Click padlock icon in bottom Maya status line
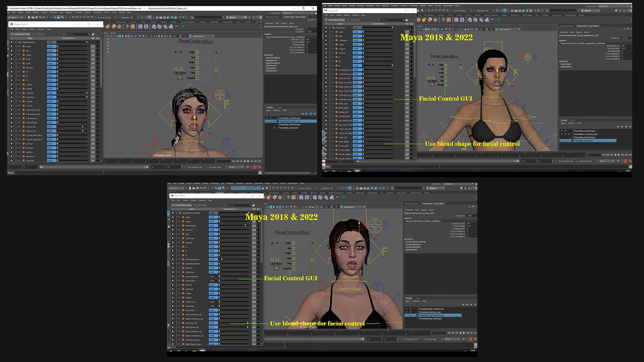 coord(263,188)
